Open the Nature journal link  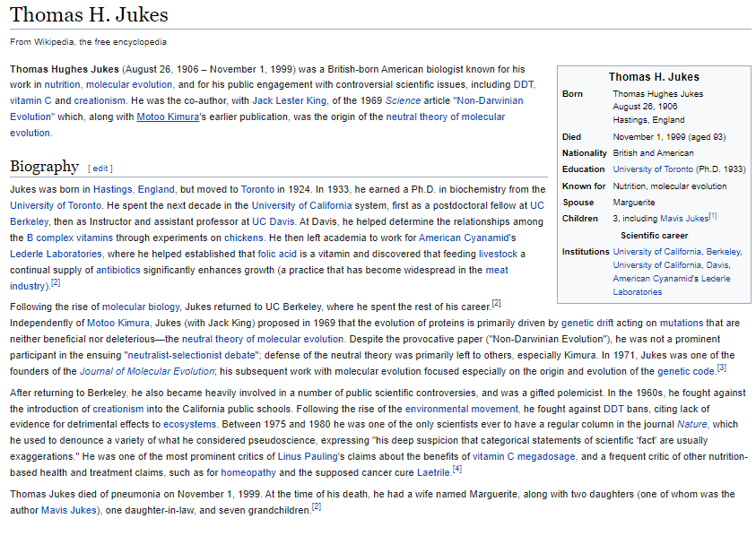(691, 425)
